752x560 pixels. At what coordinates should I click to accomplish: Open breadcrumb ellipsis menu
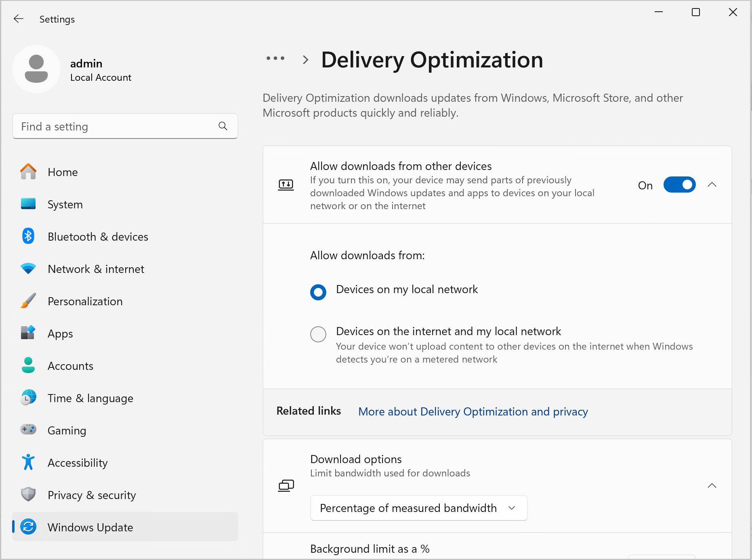275,59
